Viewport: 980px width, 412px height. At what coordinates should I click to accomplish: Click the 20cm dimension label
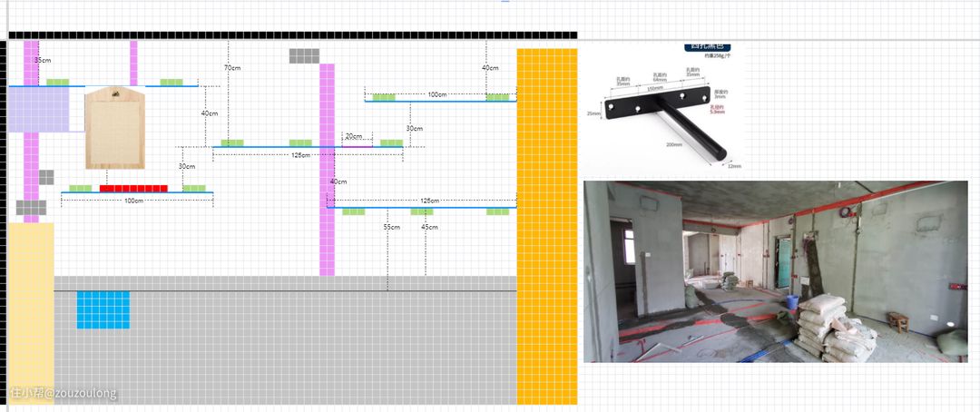pyautogui.click(x=353, y=136)
